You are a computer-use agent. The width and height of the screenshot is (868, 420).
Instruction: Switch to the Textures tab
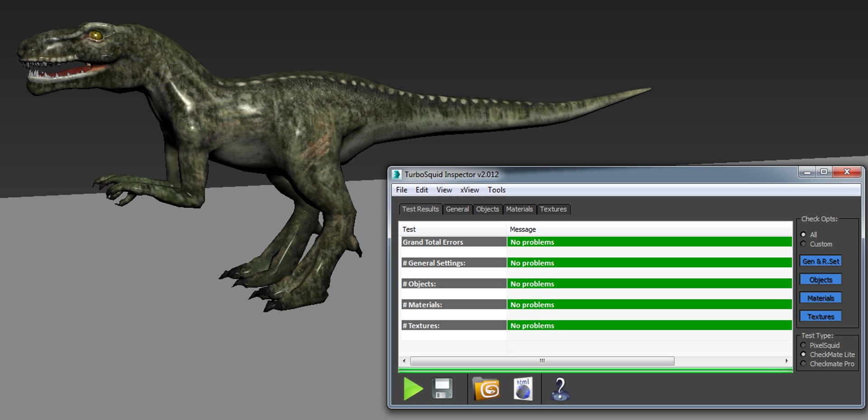pos(553,209)
